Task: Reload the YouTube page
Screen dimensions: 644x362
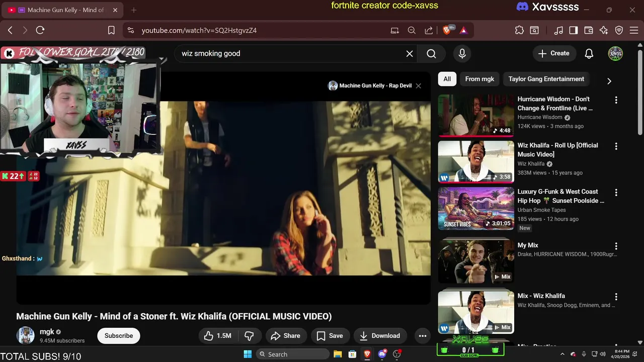Action: tap(40, 30)
